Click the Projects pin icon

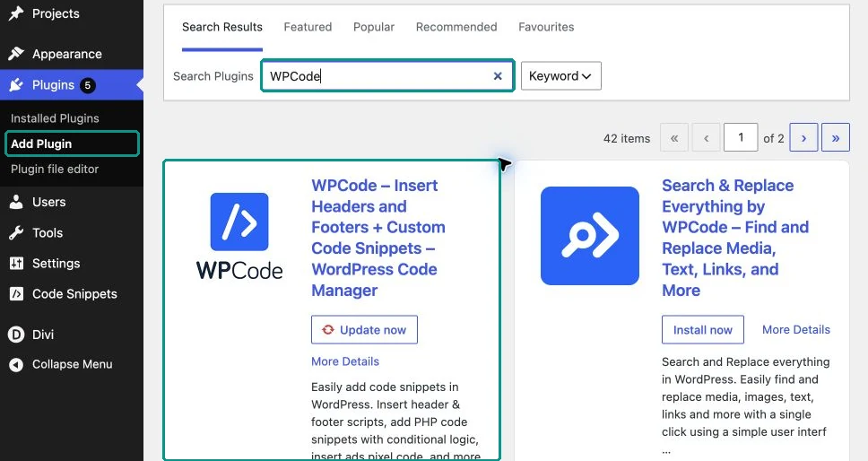click(x=16, y=13)
